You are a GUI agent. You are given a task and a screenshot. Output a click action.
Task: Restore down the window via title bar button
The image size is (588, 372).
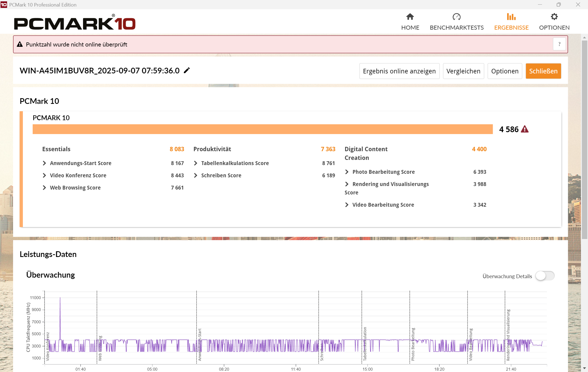pyautogui.click(x=559, y=5)
